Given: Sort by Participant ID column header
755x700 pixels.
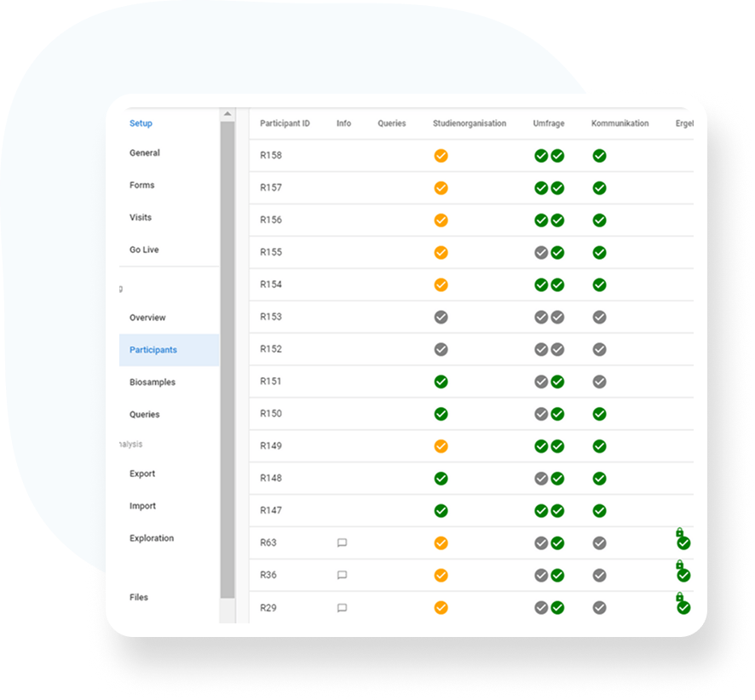Looking at the screenshot, I should [285, 123].
